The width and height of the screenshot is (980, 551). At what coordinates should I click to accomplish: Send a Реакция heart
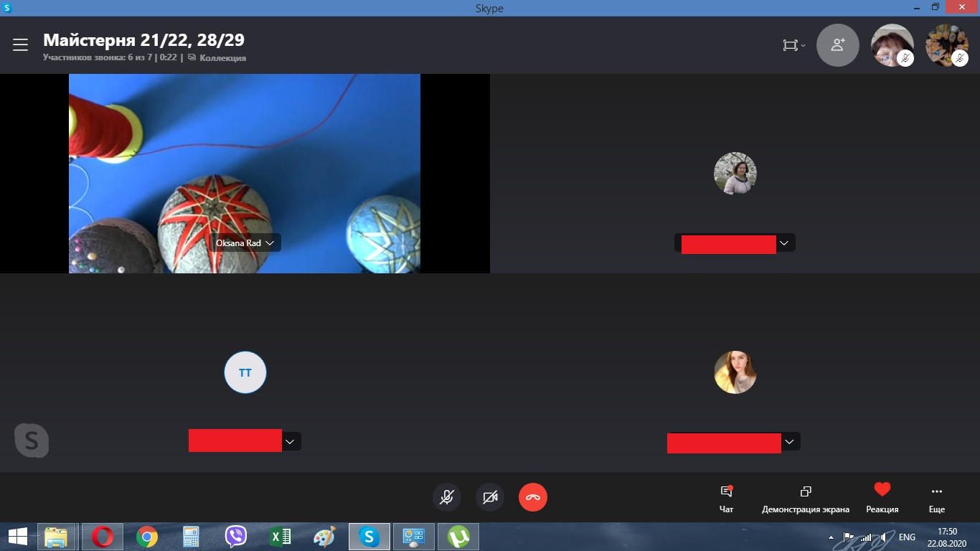click(882, 498)
